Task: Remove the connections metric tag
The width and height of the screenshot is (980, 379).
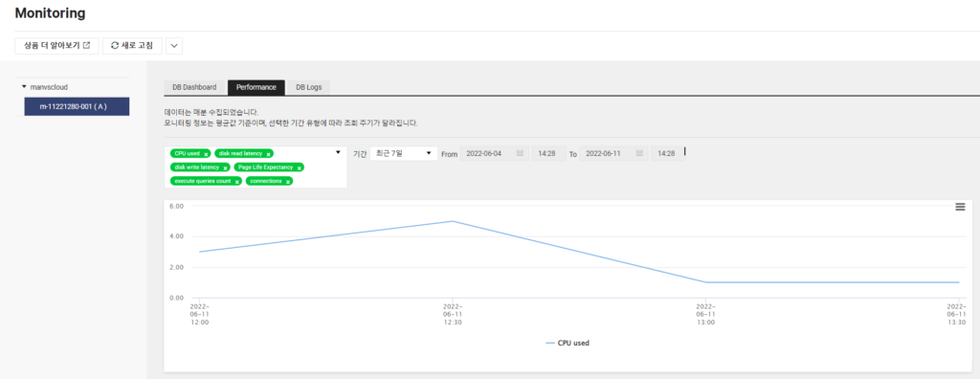Action: click(287, 182)
